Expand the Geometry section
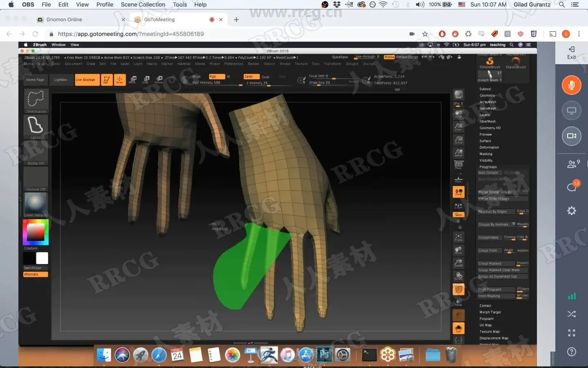This screenshot has width=588, height=368. coord(487,95)
